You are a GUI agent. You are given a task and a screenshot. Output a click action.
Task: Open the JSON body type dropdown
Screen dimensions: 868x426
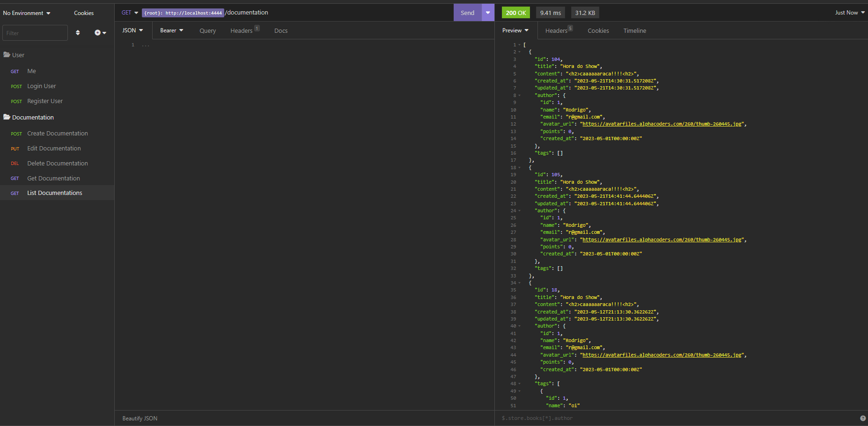point(132,30)
